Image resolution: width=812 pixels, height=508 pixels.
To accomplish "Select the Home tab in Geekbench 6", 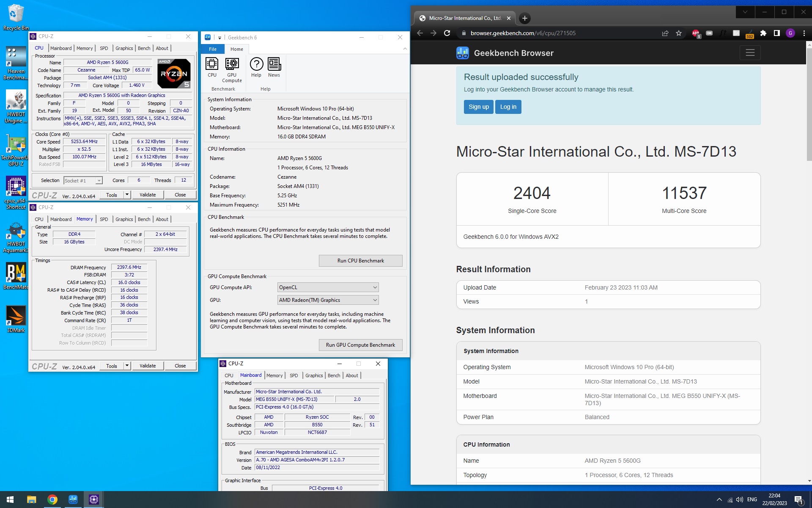I will coord(237,49).
